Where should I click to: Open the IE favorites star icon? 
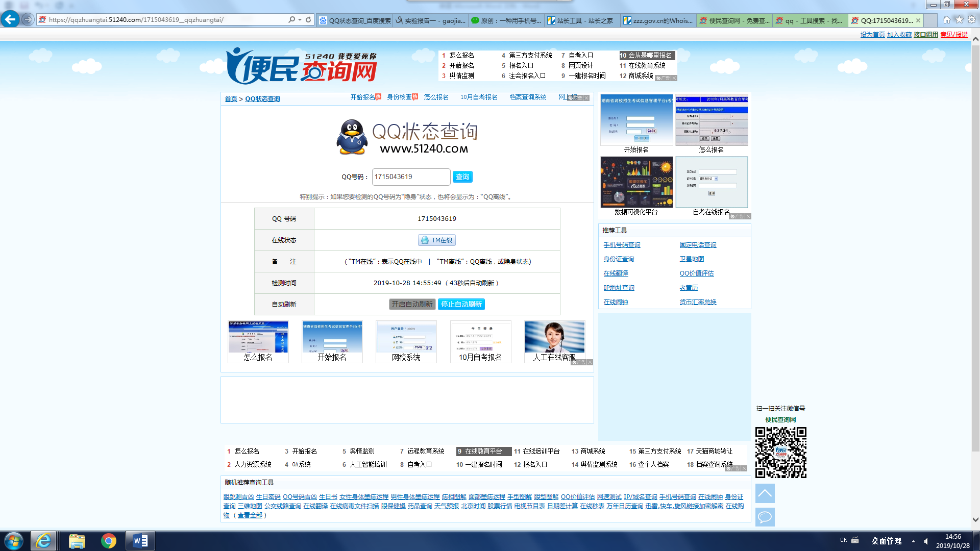pyautogui.click(x=959, y=20)
